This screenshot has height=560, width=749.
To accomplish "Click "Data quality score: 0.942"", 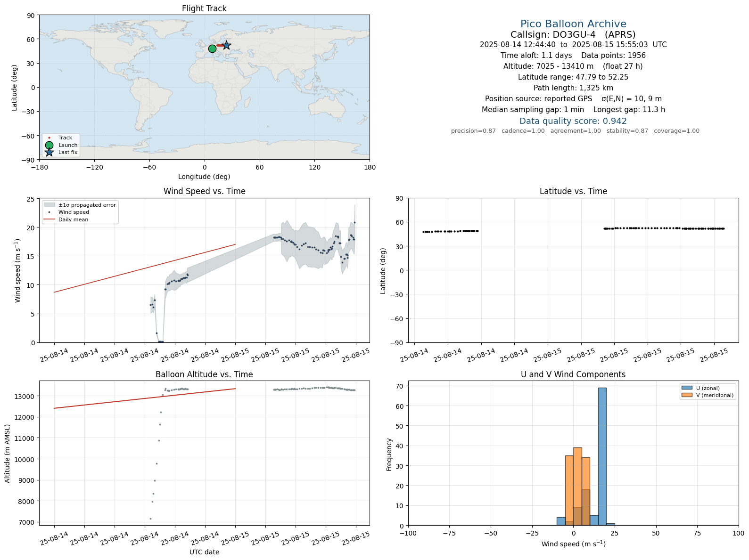I will [x=573, y=121].
